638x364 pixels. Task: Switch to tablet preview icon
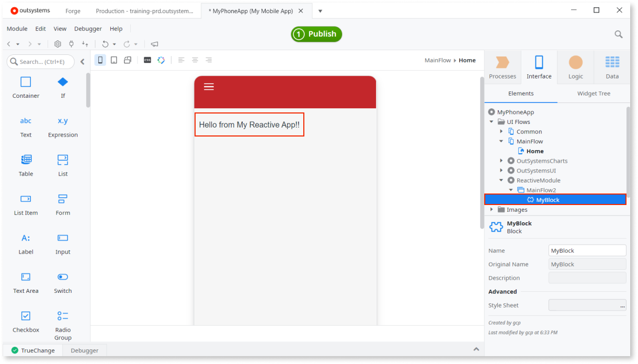tap(113, 60)
